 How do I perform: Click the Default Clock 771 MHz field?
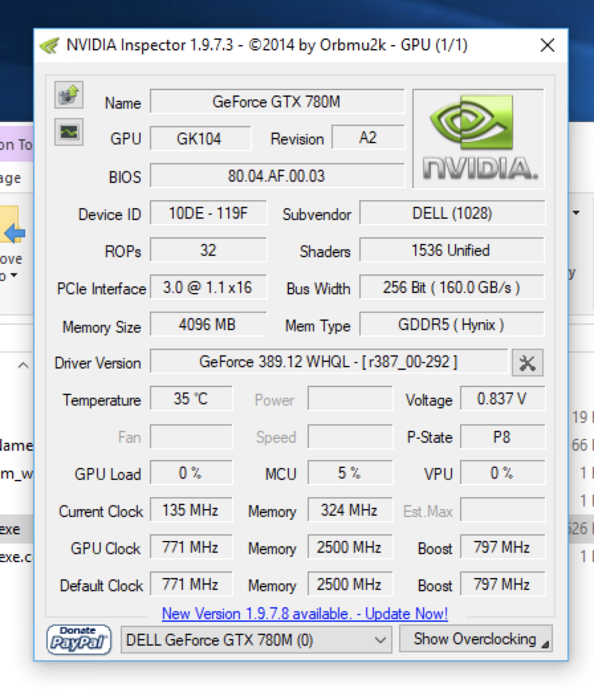[x=191, y=584]
